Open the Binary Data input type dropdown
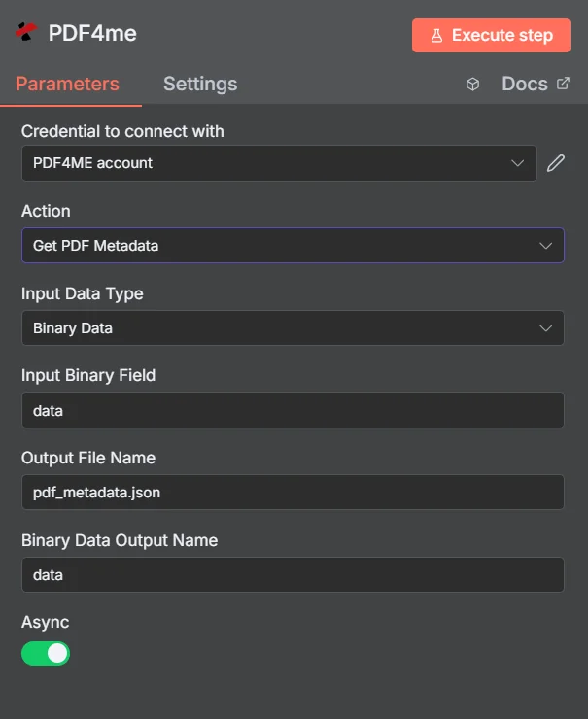 [293, 327]
